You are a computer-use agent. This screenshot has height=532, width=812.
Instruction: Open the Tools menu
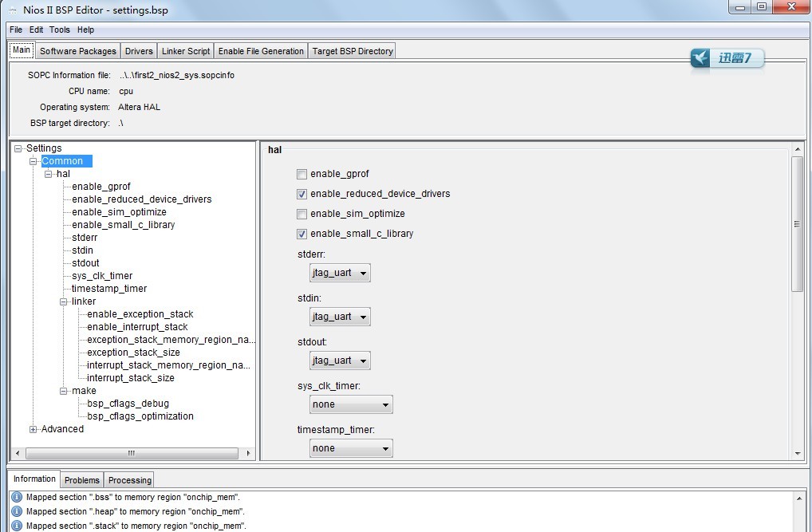click(x=59, y=30)
